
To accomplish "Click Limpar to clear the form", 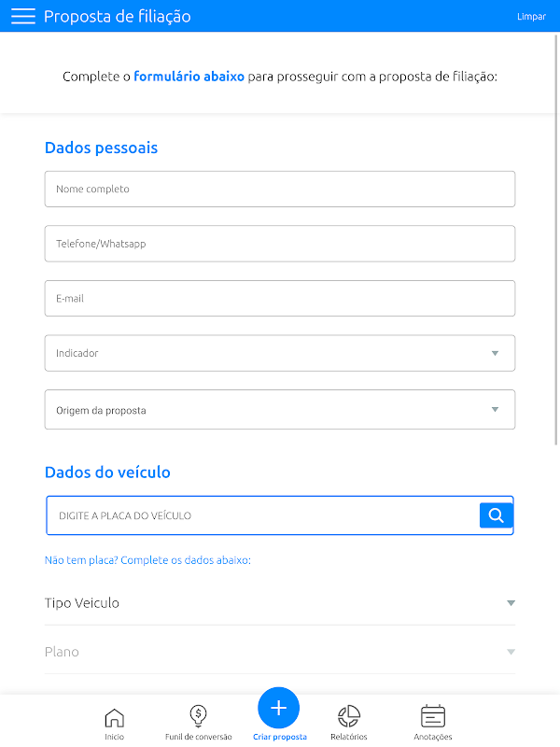I will coord(531,17).
